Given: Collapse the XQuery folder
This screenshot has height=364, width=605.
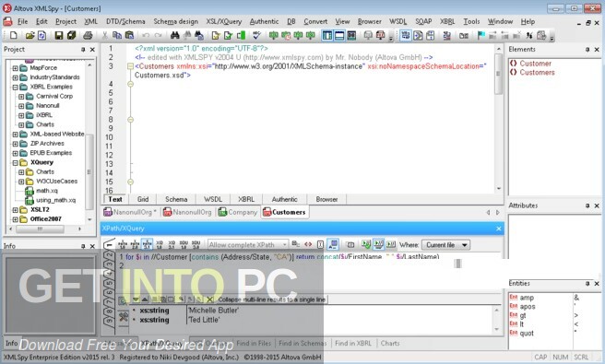Looking at the screenshot, I should pyautogui.click(x=15, y=163).
